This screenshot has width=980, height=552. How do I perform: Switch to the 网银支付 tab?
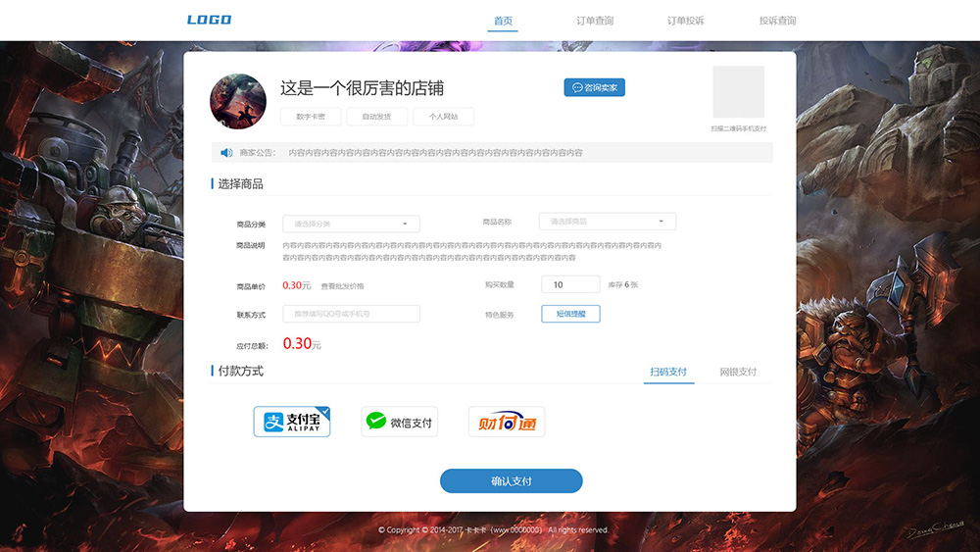click(x=738, y=372)
